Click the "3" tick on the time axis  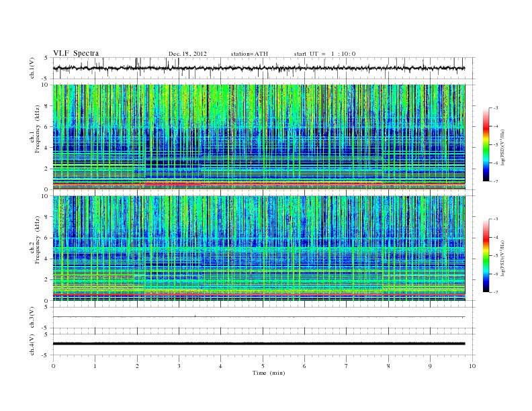[x=179, y=366]
